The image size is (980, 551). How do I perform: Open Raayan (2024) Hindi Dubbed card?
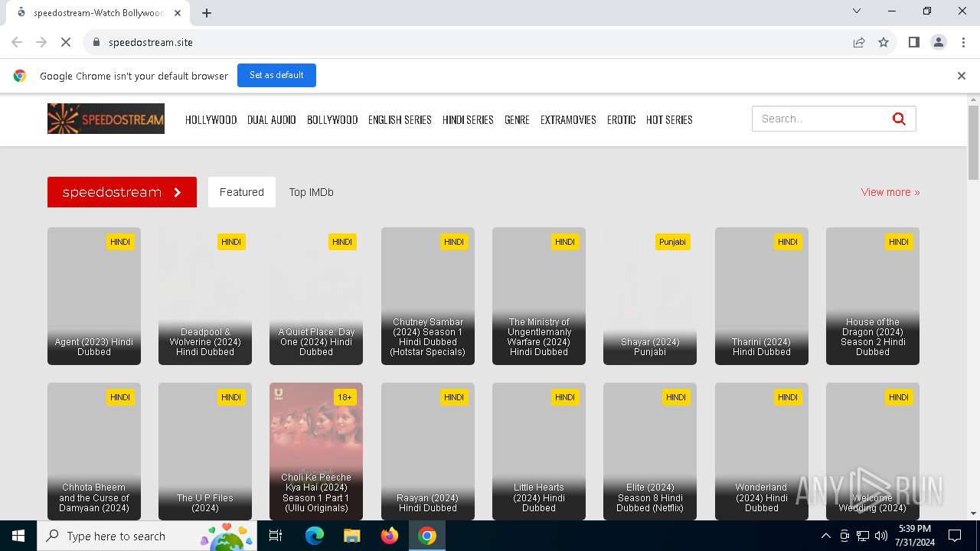click(428, 452)
